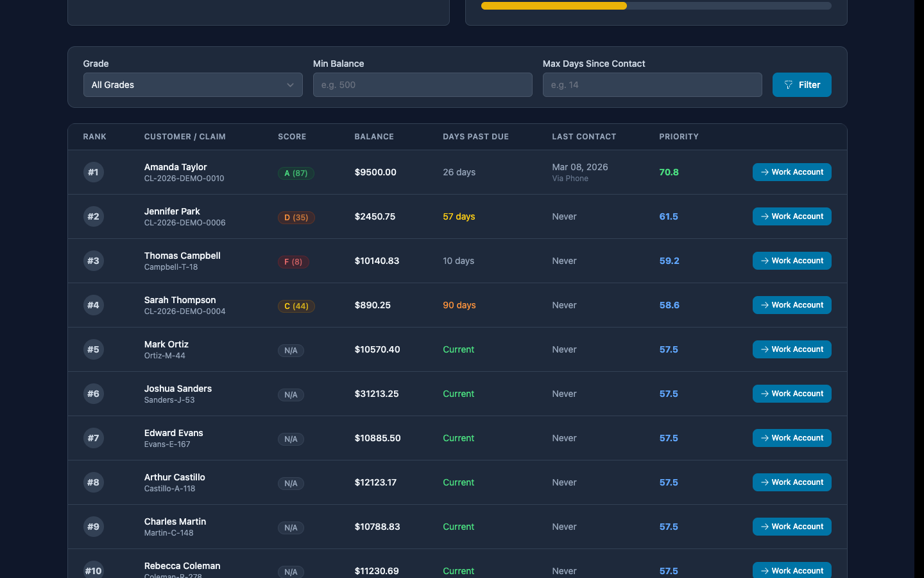
Task: Click the priority score 70.8 for Amanda Taylor
Action: 669,172
